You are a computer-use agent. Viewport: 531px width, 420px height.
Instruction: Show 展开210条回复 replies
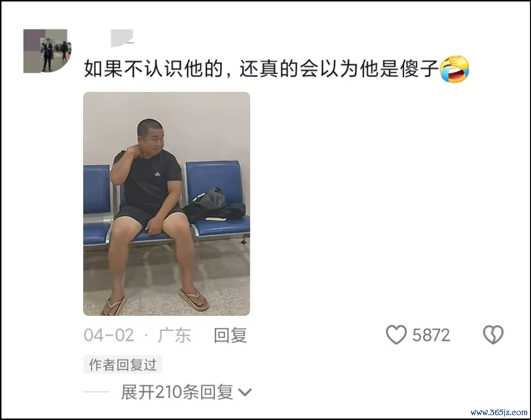(x=177, y=392)
